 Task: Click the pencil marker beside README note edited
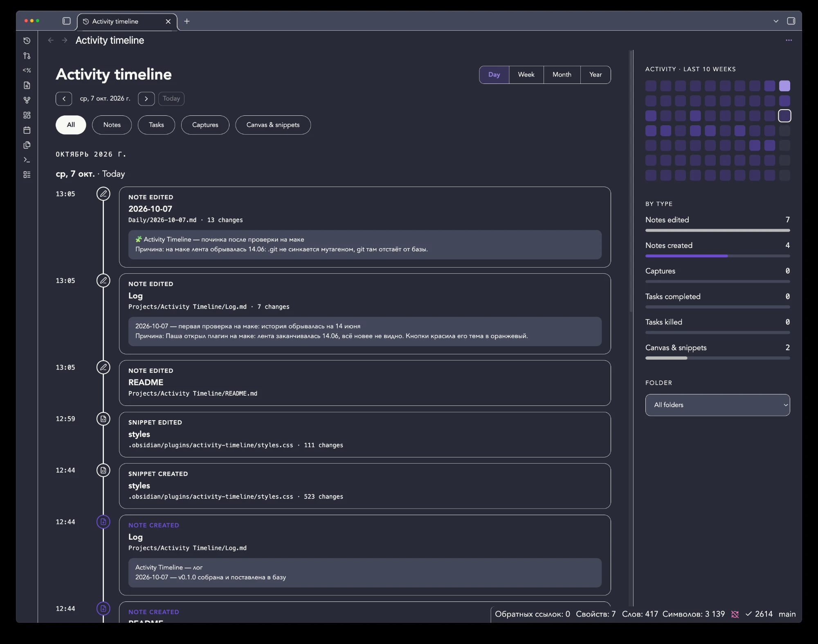click(x=103, y=367)
